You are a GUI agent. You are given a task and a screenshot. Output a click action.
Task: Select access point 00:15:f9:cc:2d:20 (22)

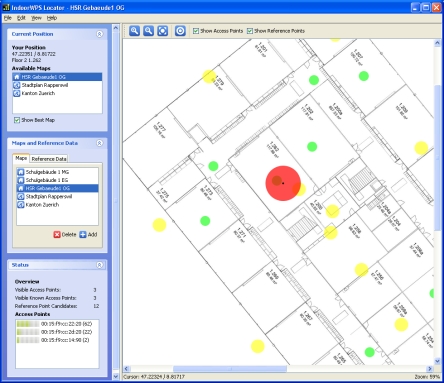[57, 332]
